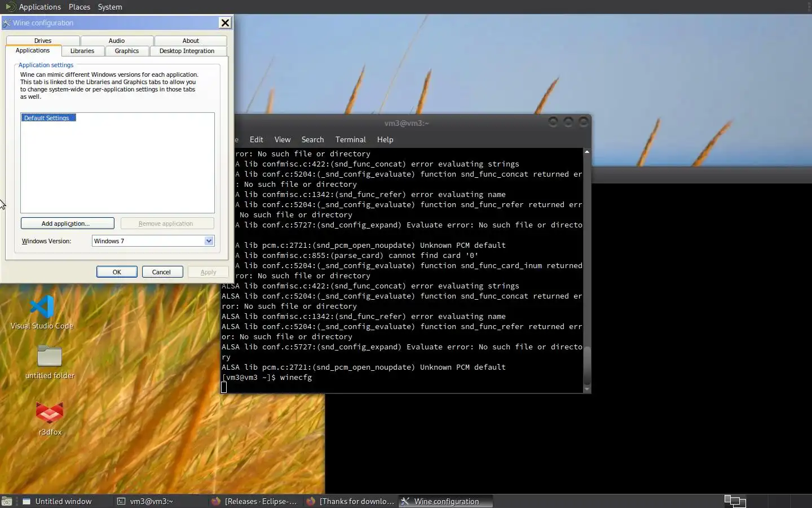Open the terminal Search menu
Viewport: 812px width, 508px height.
click(x=312, y=139)
